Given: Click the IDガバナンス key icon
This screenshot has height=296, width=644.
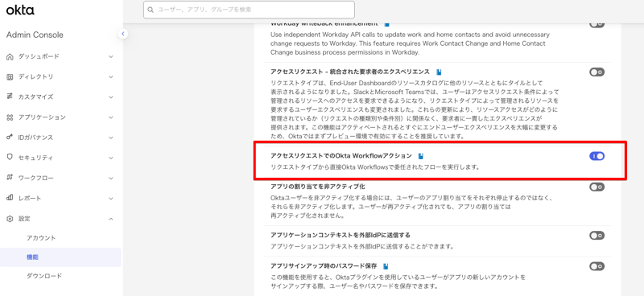Looking at the screenshot, I should click(x=10, y=138).
